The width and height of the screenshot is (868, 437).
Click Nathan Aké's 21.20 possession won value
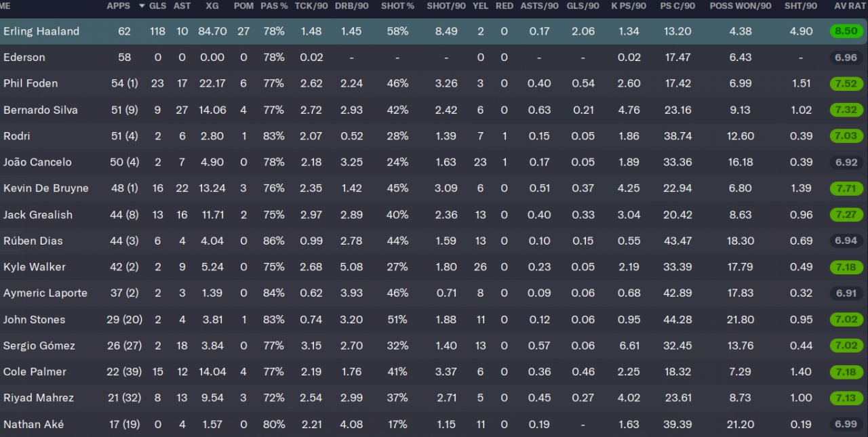tap(740, 424)
